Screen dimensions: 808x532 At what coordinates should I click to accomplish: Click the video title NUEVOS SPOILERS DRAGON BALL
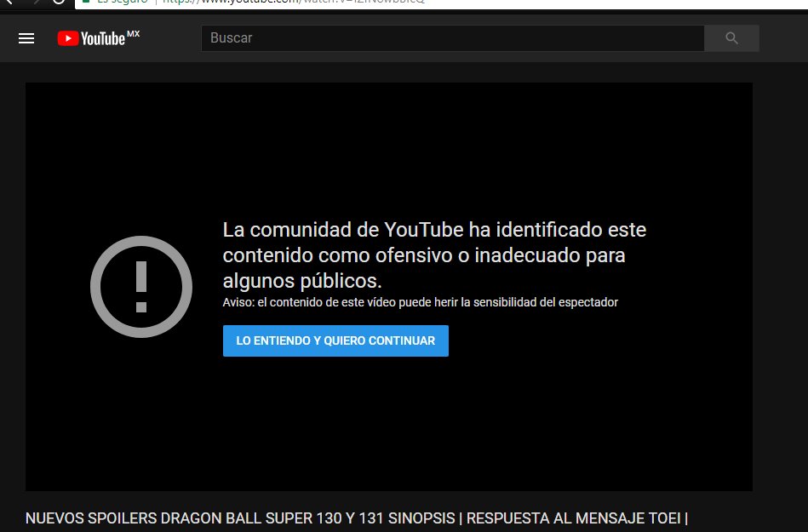pos(357,518)
